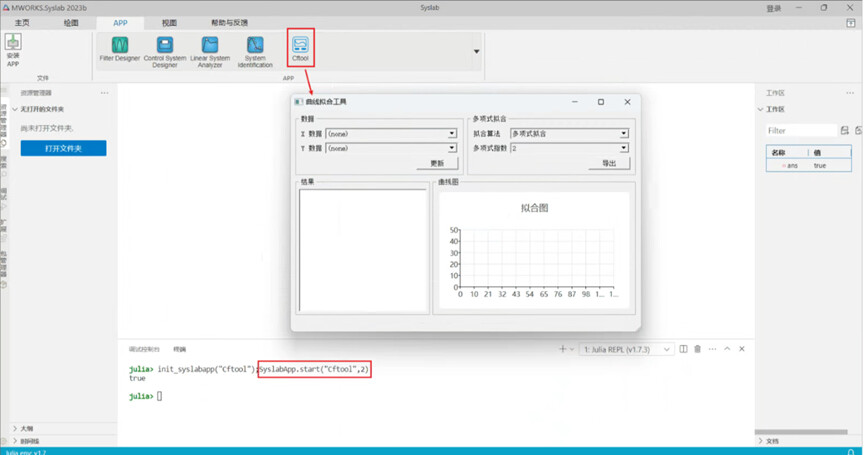Minimize the 曲线拟合工具 window
This screenshot has width=864, height=455.
click(x=575, y=102)
